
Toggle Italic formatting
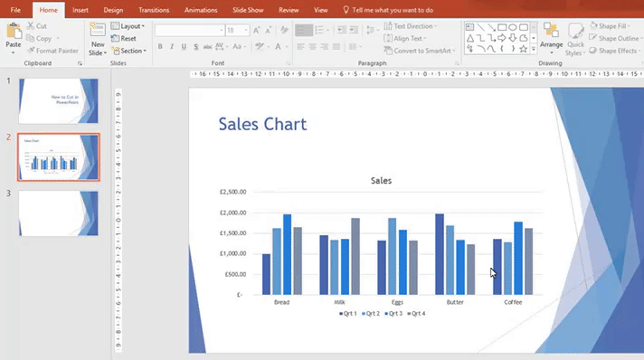(x=172, y=46)
